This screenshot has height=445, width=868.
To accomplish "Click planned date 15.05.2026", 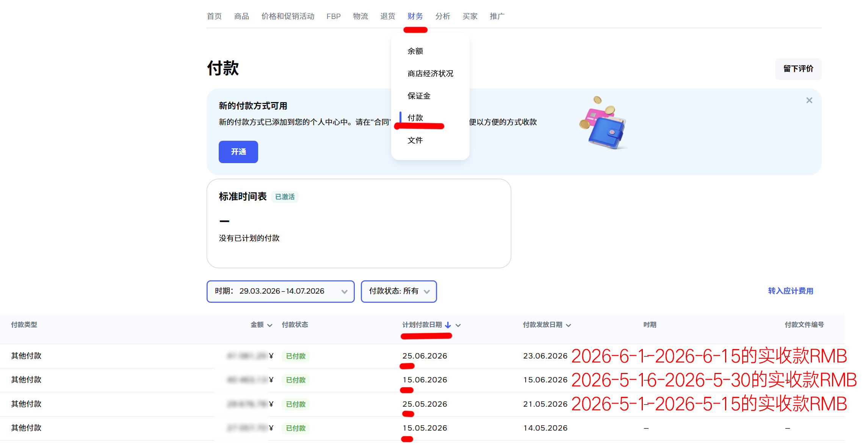I will click(425, 428).
